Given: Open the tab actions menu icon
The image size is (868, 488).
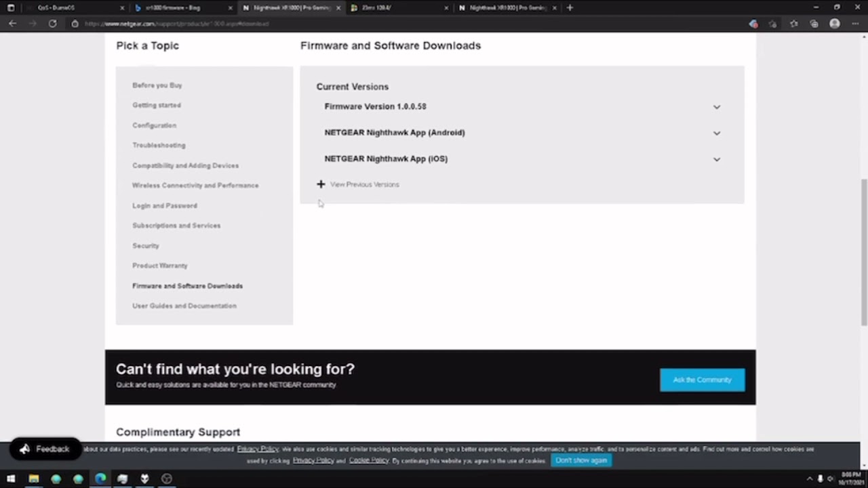Looking at the screenshot, I should click(10, 7).
